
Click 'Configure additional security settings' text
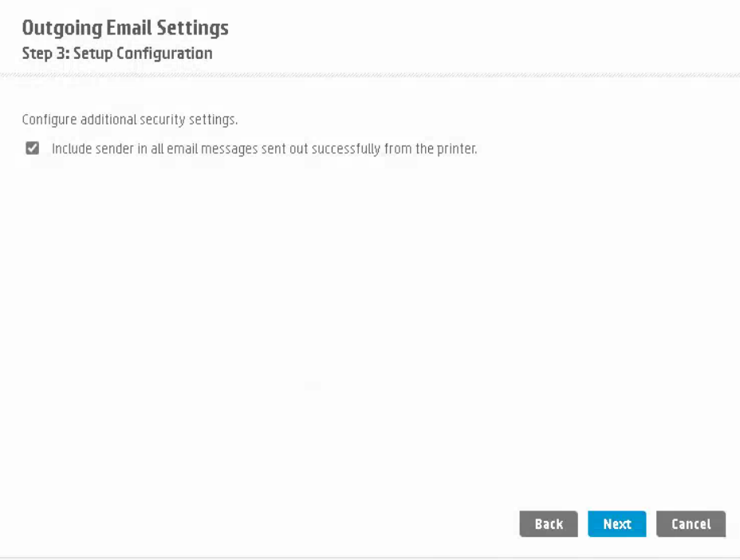130,120
